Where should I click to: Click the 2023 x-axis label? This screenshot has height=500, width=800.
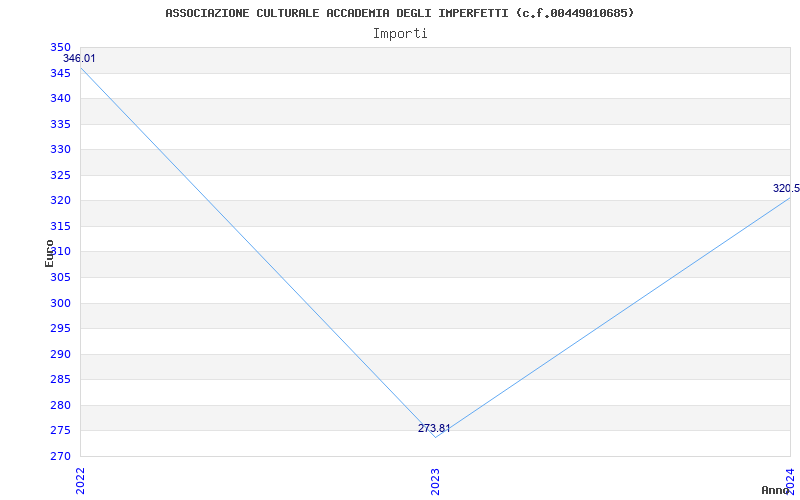coord(435,482)
